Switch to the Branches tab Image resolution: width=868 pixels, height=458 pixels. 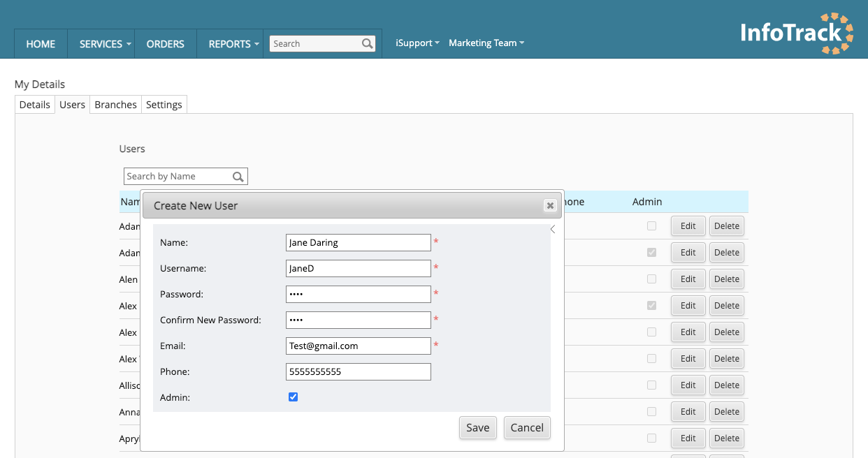(115, 104)
